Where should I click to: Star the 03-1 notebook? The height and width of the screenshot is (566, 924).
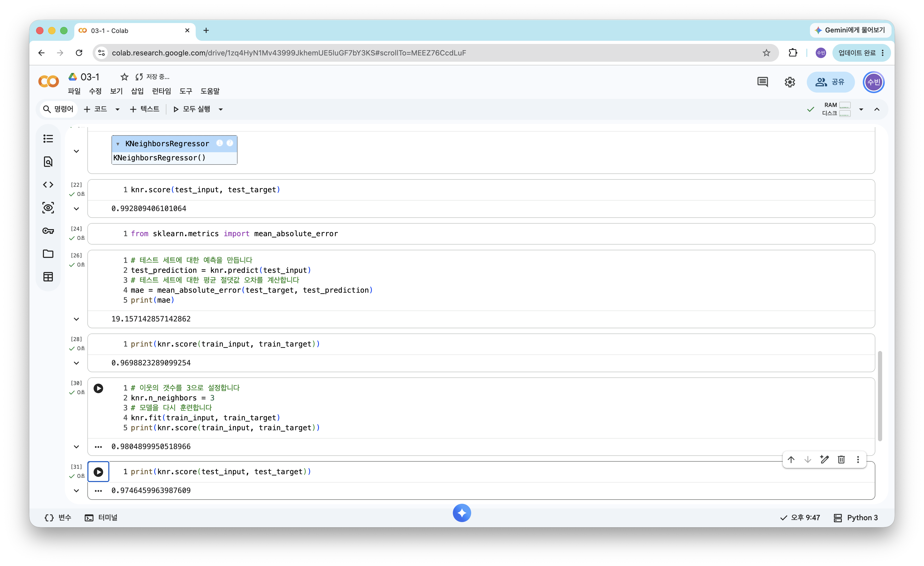click(124, 77)
